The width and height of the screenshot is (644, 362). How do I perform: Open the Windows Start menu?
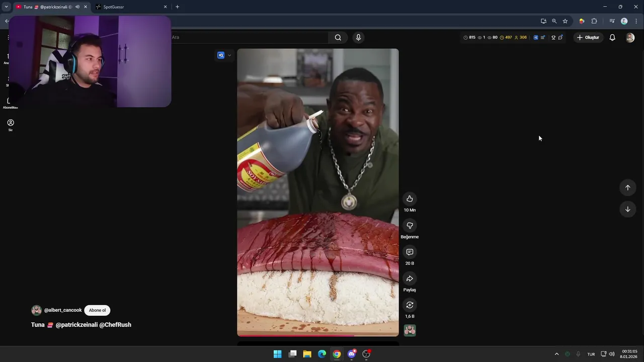coord(277,354)
